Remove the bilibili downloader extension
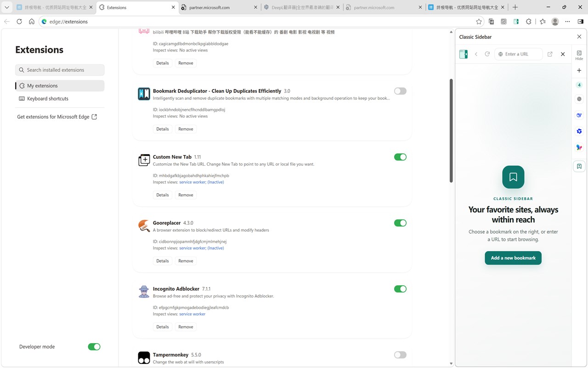Screen dimensions: 588x368 186,63
